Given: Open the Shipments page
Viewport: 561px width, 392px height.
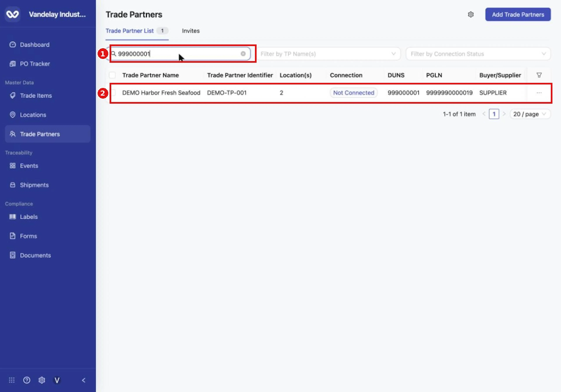Looking at the screenshot, I should click(34, 185).
